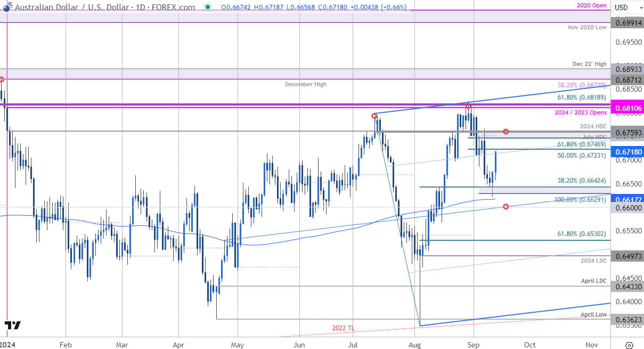Image resolution: width=644 pixels, height=349 pixels.
Task: Click the April Low label
Action: tap(594, 314)
